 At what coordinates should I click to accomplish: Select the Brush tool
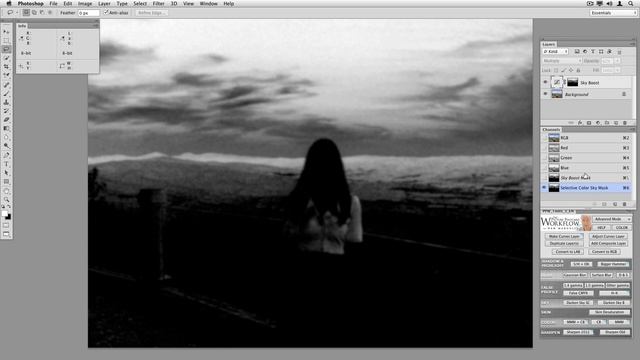point(6,93)
